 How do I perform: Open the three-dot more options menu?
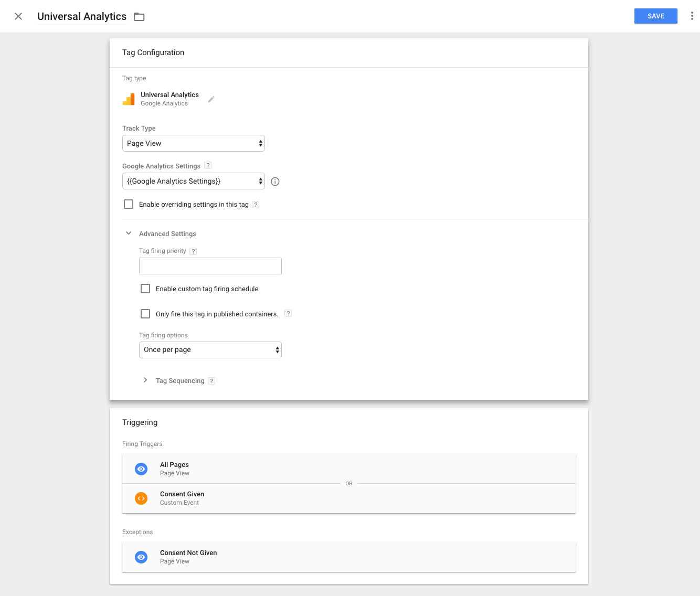pos(692,16)
